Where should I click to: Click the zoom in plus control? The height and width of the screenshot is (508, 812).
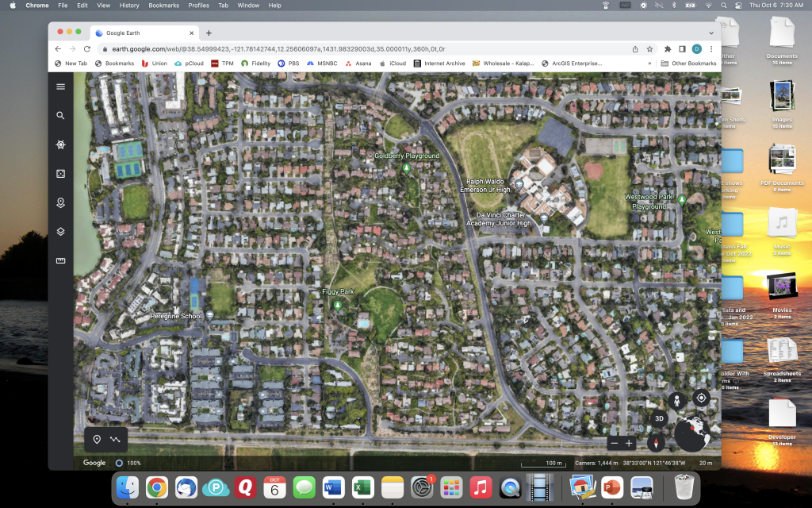point(629,443)
